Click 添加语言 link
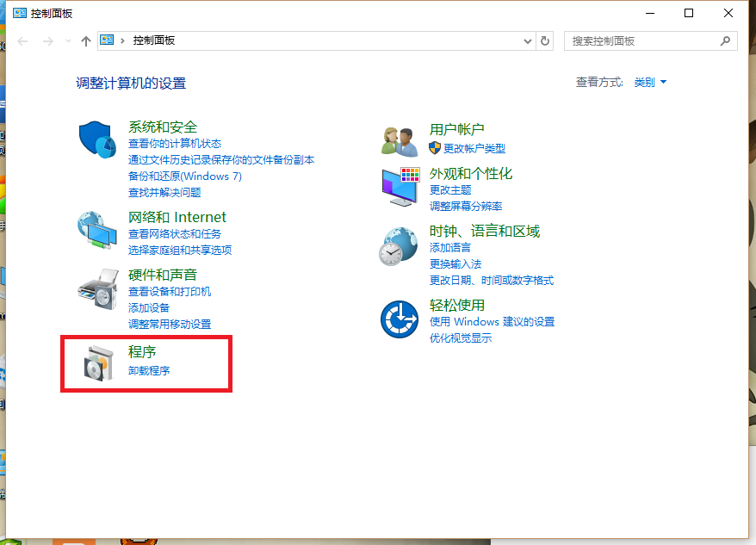Viewport: 756px width, 545px height. 450,248
